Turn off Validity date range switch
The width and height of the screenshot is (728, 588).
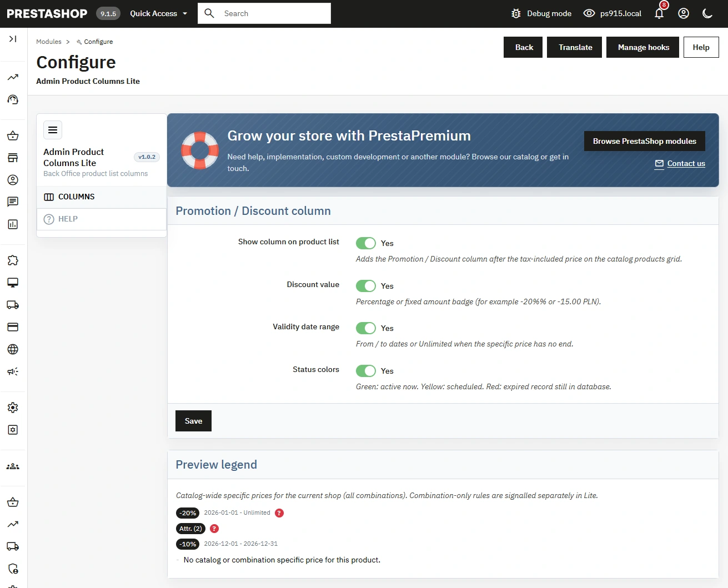click(x=366, y=328)
